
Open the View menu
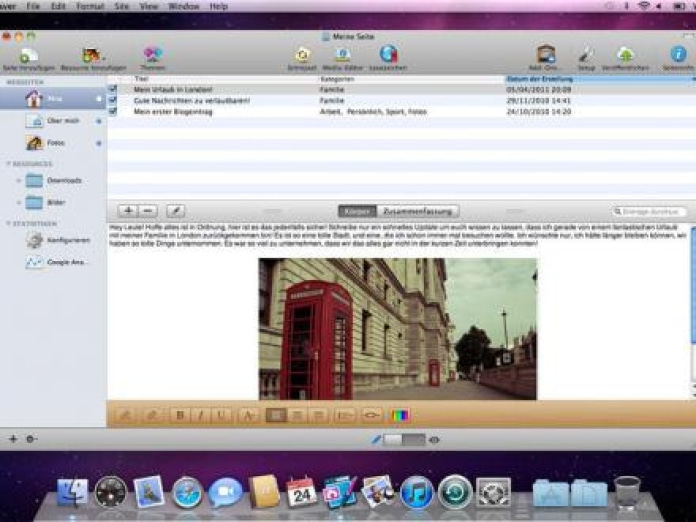coord(149,6)
